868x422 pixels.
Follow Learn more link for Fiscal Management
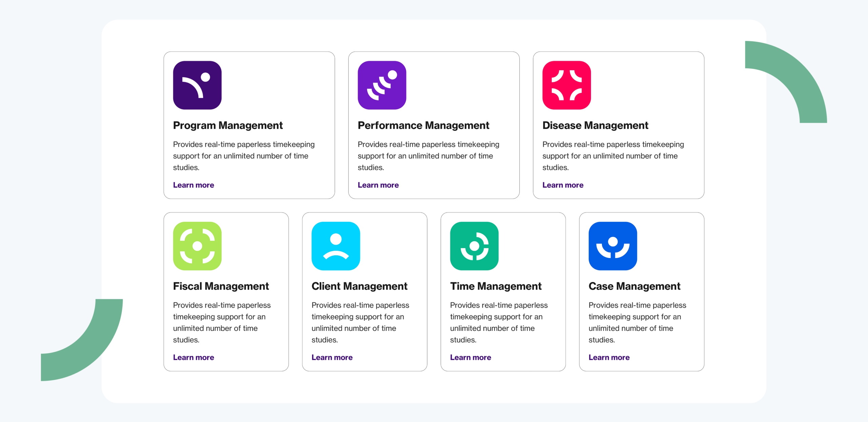click(193, 357)
